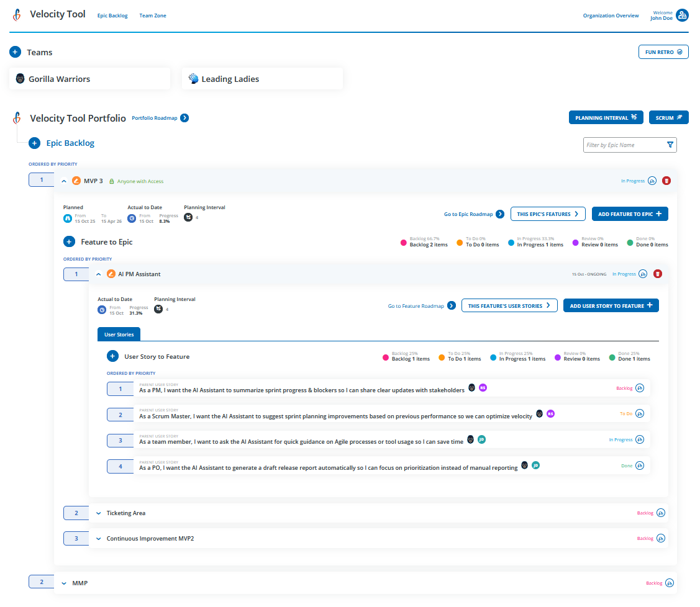Expand the MMP epic
Viewport: 700px width, 607px height.
(63, 583)
